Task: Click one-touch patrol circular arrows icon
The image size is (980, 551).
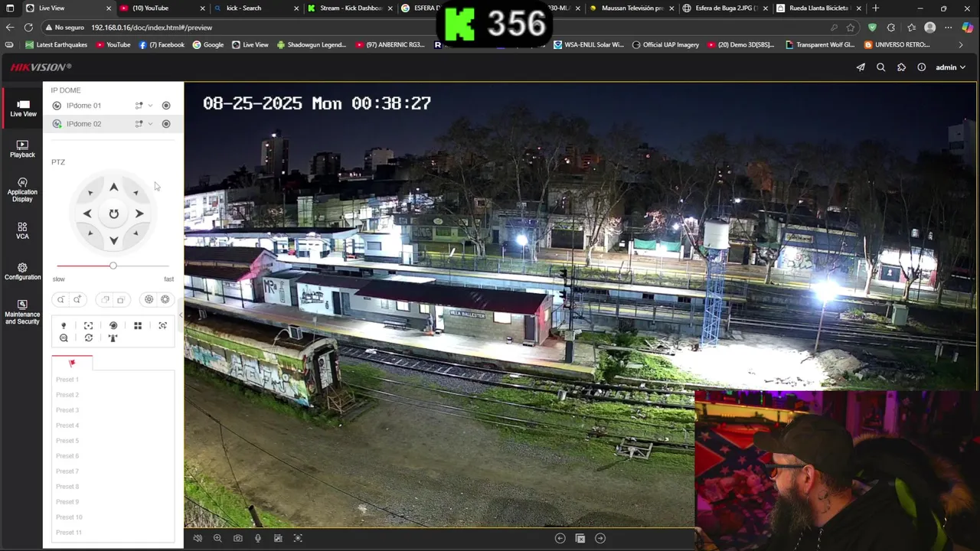Action: 88,337
